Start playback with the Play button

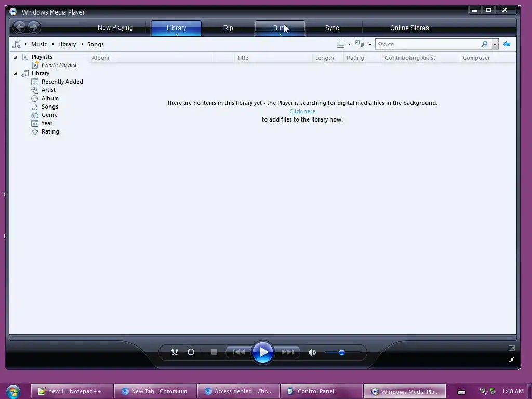click(x=262, y=352)
